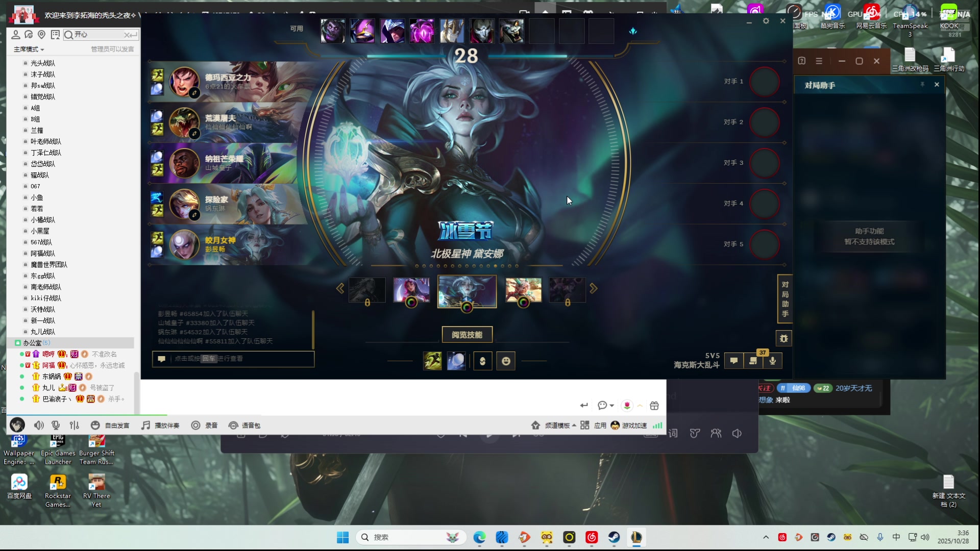Viewport: 980px width, 551px height.
Task: Open the missions scroll icon with badge 37
Action: click(x=753, y=361)
